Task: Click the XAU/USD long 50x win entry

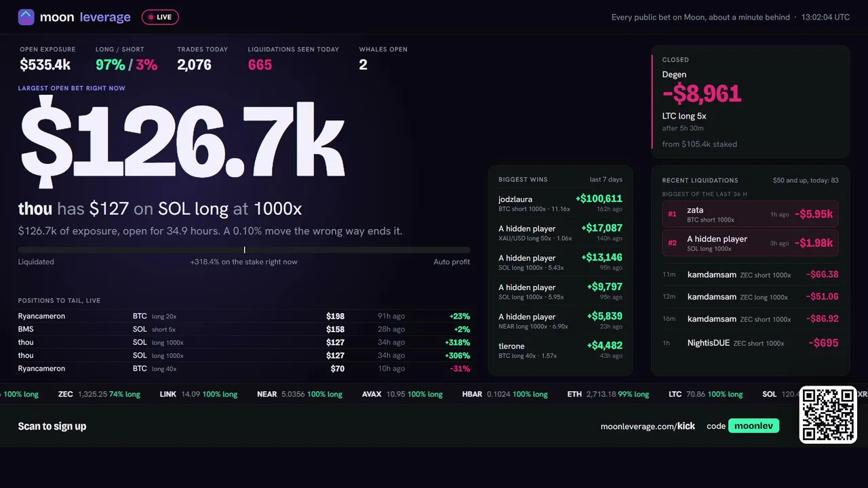Action: (x=560, y=232)
